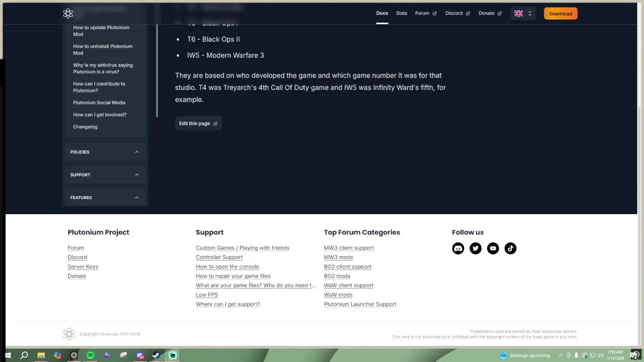The image size is (644, 362).
Task: Open File Explorer from taskbar
Action: pyautogui.click(x=41, y=355)
